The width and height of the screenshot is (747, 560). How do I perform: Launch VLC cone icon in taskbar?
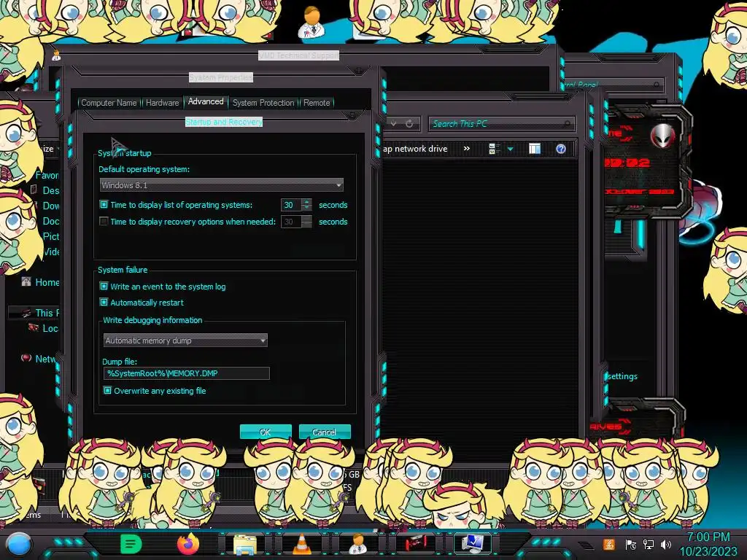click(301, 544)
